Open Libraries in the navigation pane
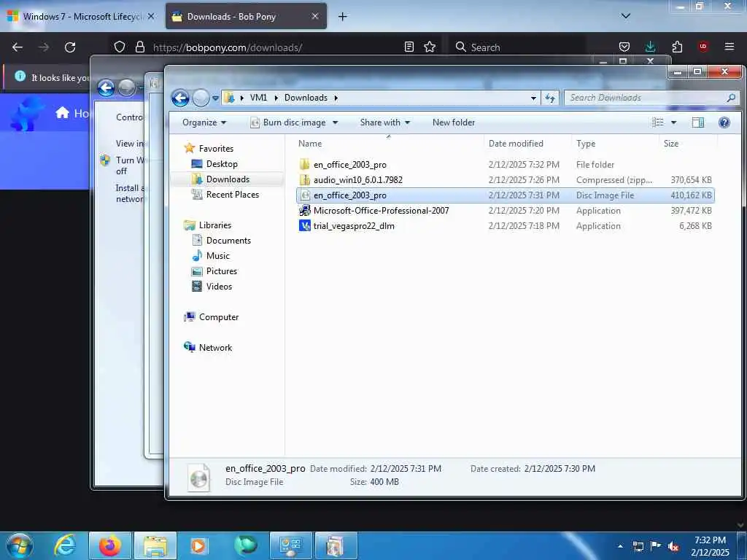The width and height of the screenshot is (747, 560). point(215,225)
